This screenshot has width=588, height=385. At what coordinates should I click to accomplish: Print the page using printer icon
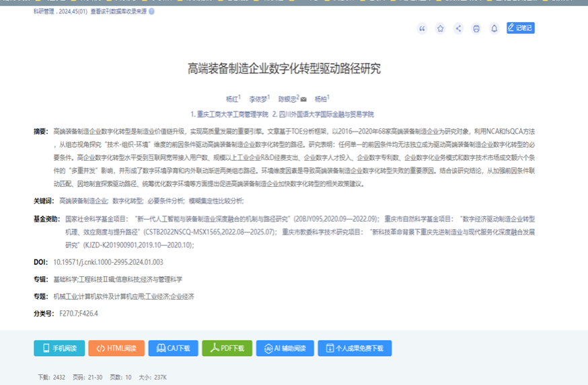click(x=476, y=28)
